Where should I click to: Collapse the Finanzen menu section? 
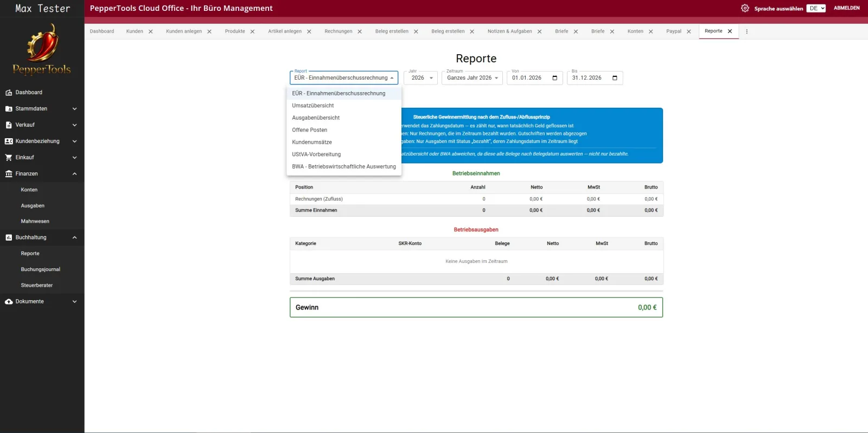[x=74, y=174]
